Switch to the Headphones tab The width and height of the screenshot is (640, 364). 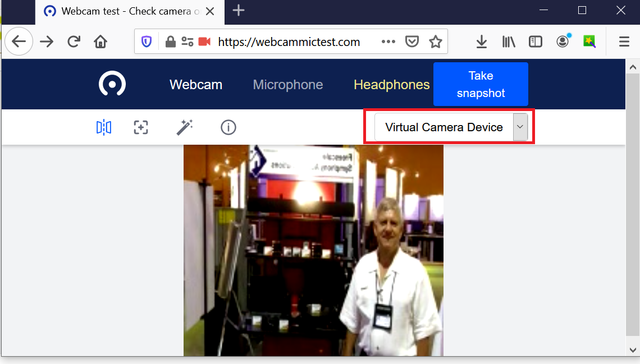click(391, 84)
